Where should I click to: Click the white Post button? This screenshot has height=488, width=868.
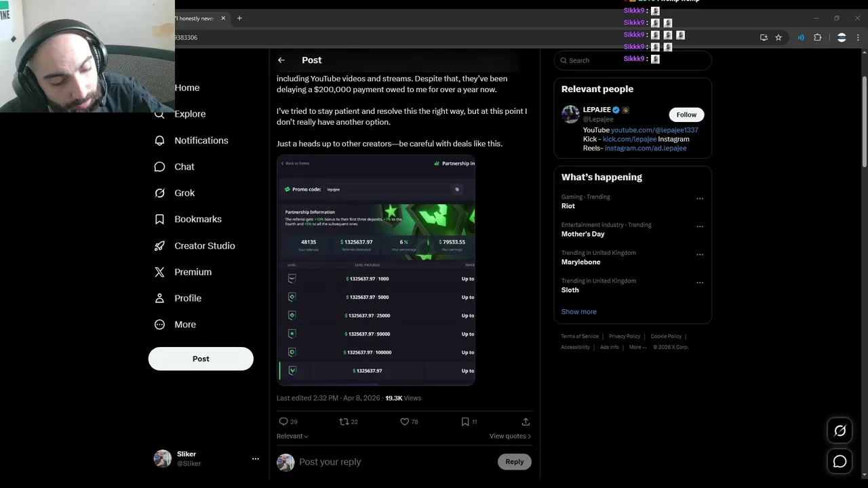coord(201,359)
